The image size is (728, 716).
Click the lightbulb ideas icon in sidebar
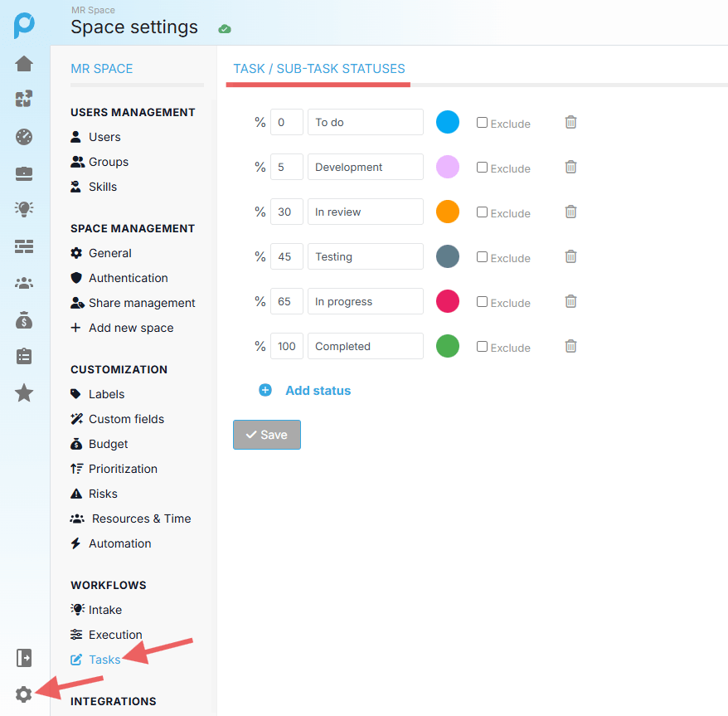coord(24,209)
